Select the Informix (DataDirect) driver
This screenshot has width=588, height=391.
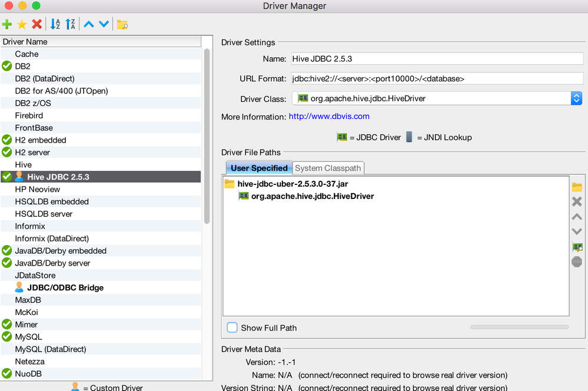click(x=101, y=238)
